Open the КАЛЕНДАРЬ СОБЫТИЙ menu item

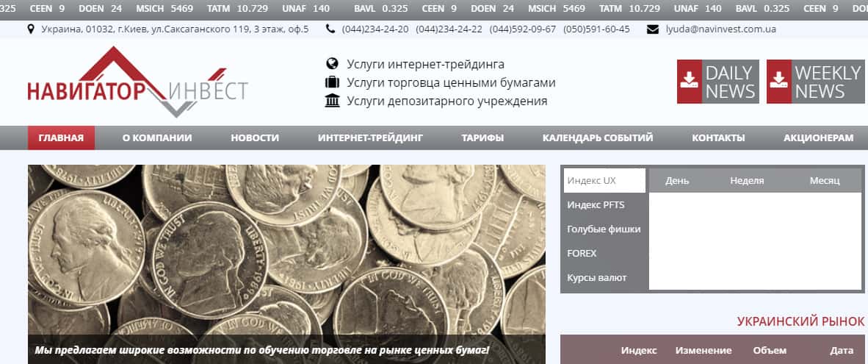click(x=598, y=138)
